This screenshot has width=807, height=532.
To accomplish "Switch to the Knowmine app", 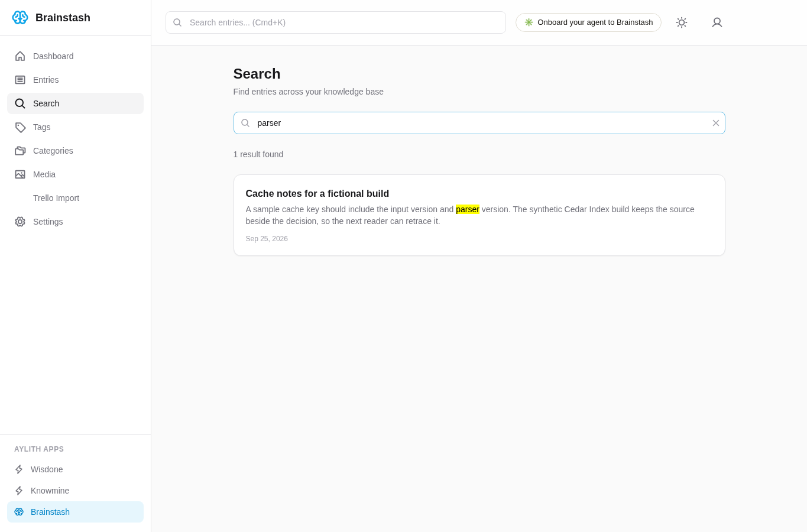I will tap(75, 491).
